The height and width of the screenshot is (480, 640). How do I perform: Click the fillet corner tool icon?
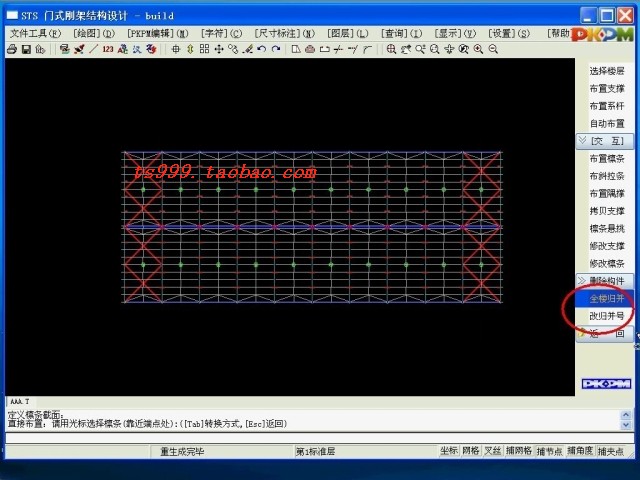367,49
